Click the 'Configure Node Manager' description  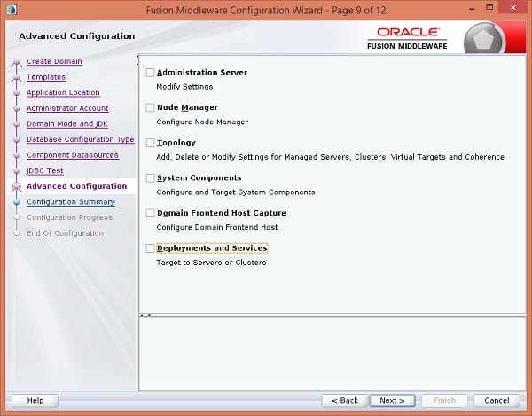click(202, 122)
